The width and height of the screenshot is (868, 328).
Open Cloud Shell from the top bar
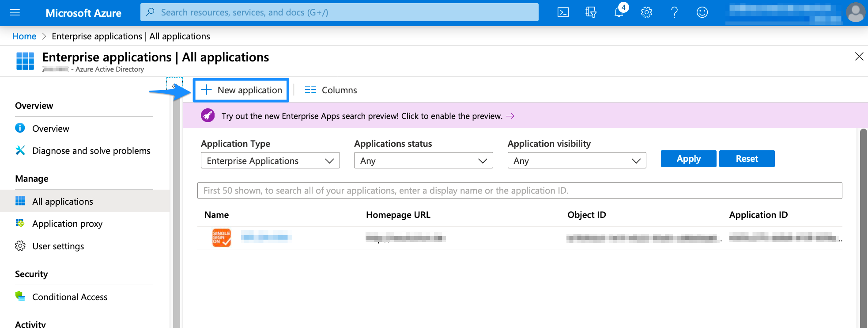(563, 12)
